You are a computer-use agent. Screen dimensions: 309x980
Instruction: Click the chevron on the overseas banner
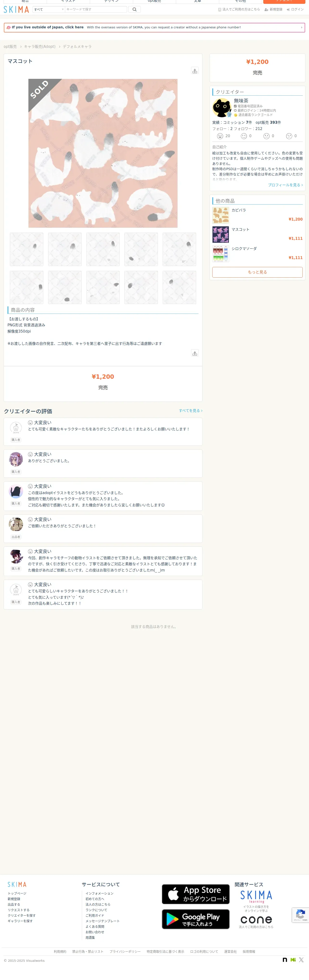tap(301, 27)
